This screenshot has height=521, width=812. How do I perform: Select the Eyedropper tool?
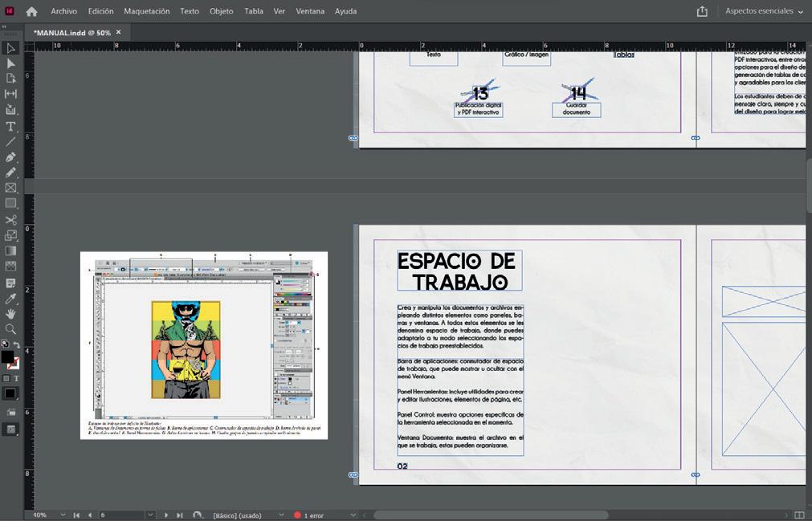(10, 299)
